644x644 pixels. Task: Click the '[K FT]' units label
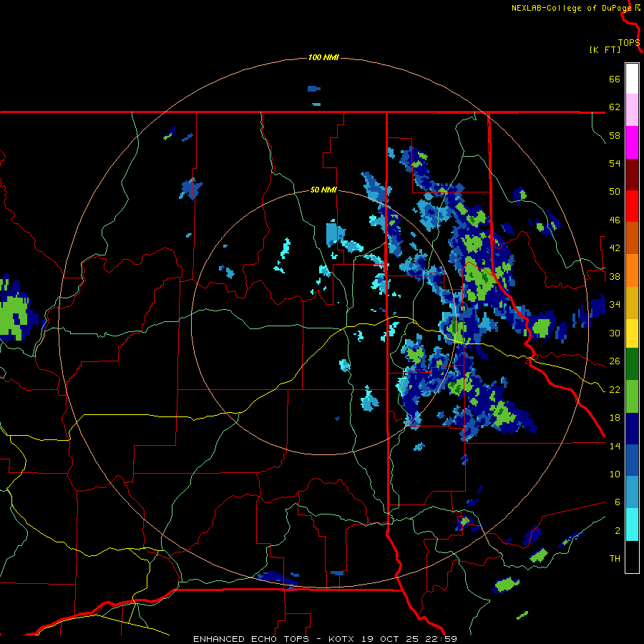(x=605, y=49)
